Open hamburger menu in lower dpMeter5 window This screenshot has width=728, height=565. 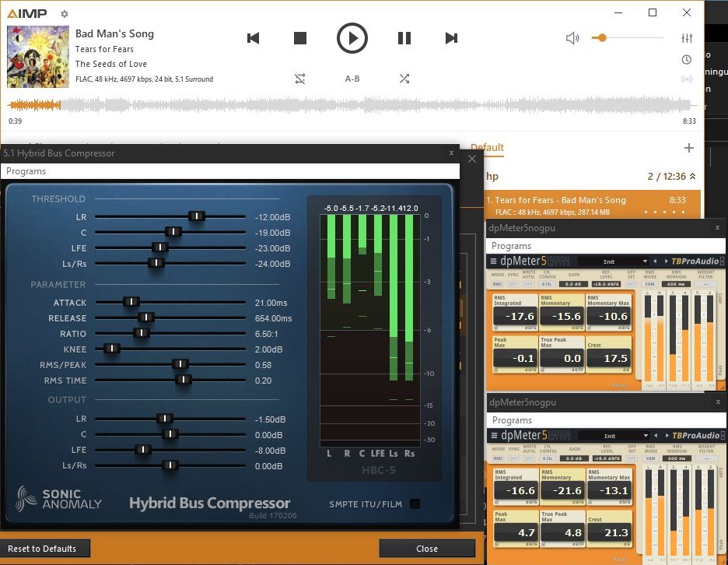click(x=494, y=435)
